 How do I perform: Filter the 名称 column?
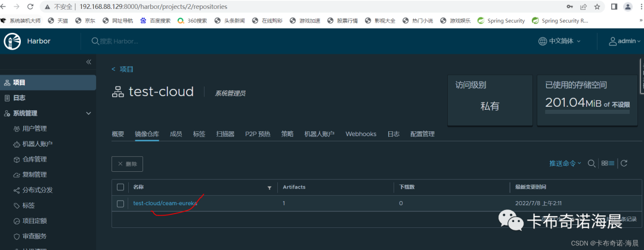[x=270, y=187]
